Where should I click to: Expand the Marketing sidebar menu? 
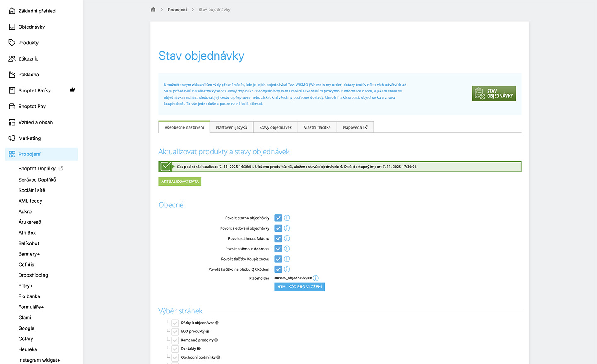tap(29, 138)
